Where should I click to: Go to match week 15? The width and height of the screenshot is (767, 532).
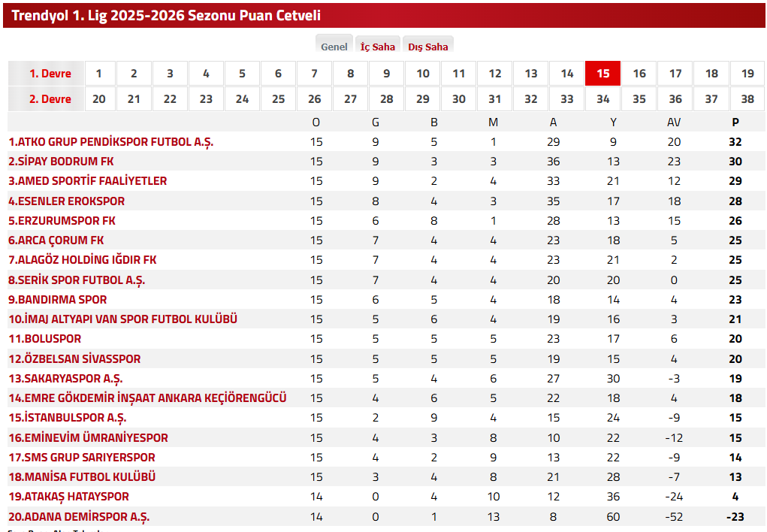(x=602, y=74)
